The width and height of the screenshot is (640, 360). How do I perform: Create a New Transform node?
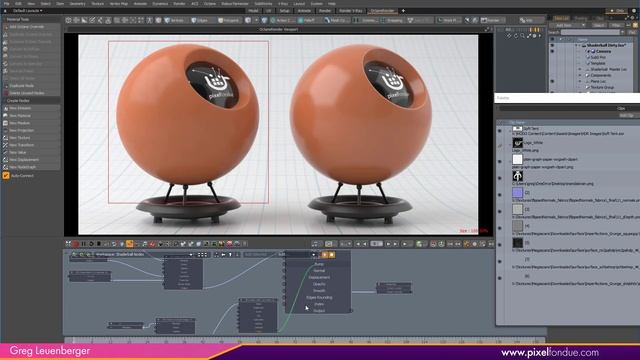click(32, 145)
